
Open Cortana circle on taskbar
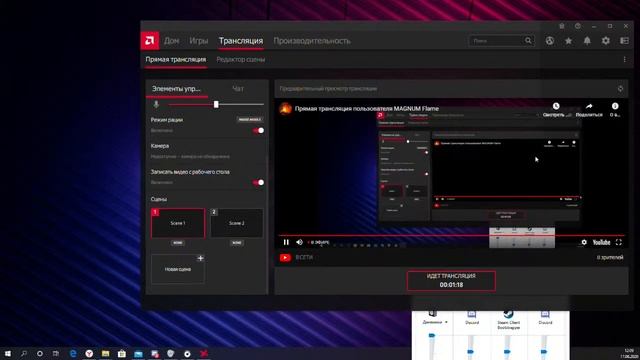coord(40,353)
